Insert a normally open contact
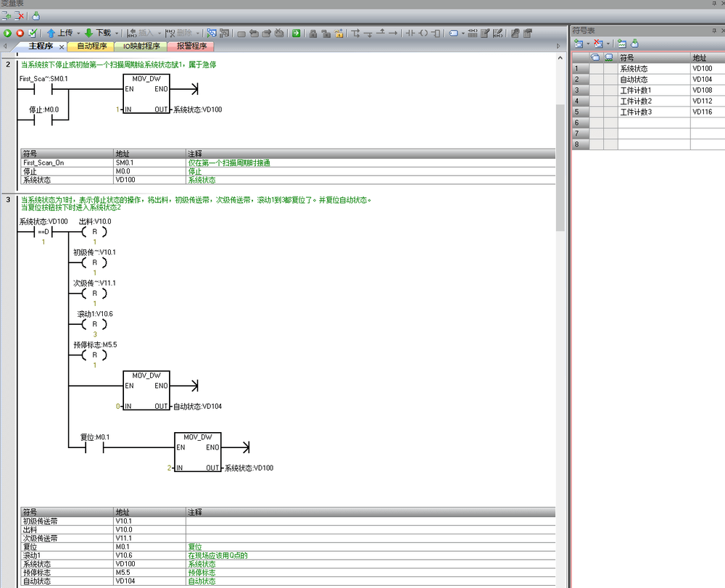725x588 pixels. tap(410, 33)
